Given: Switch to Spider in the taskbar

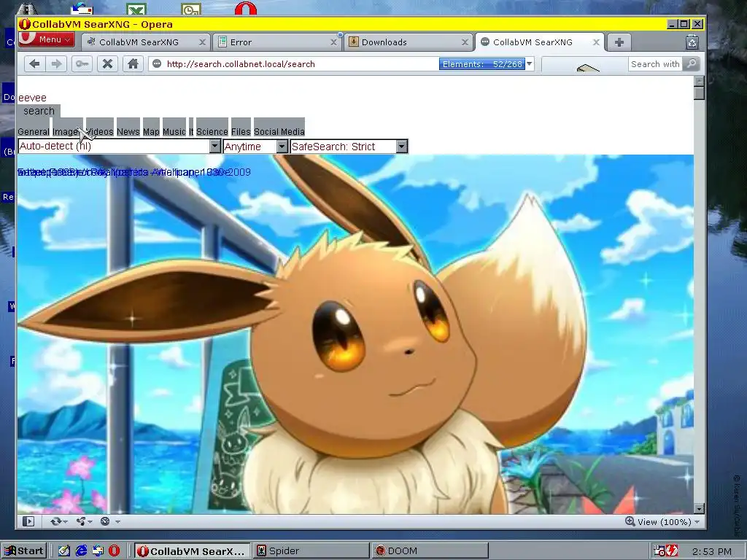Looking at the screenshot, I should [311, 551].
